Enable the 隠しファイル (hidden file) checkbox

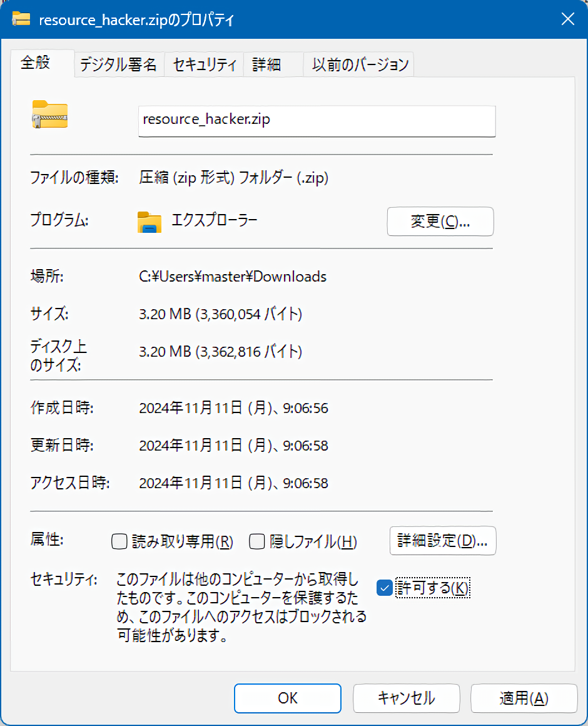click(257, 542)
